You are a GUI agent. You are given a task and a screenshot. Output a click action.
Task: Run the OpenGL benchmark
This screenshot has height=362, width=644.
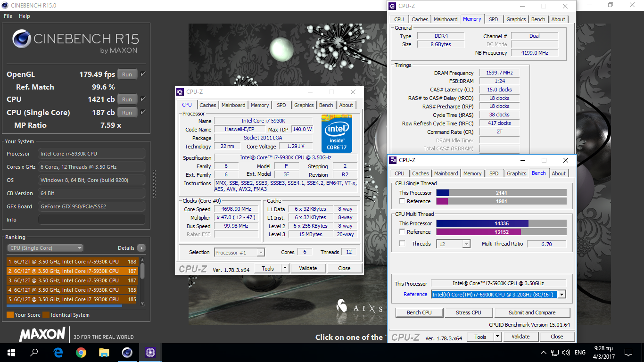(x=127, y=74)
